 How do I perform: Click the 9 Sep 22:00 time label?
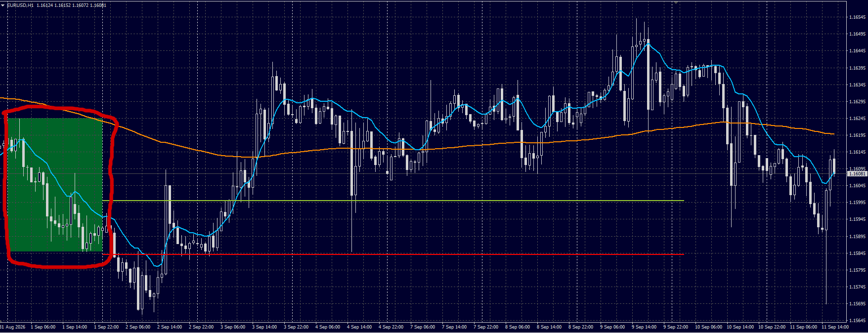(676, 327)
